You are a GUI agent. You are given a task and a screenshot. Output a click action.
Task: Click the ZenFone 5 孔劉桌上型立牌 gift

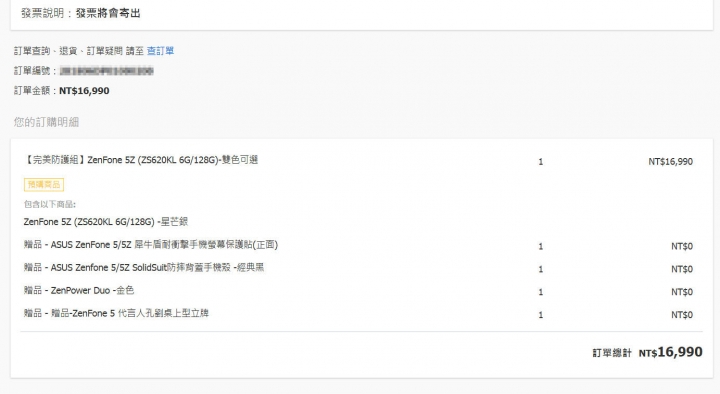[117, 313]
